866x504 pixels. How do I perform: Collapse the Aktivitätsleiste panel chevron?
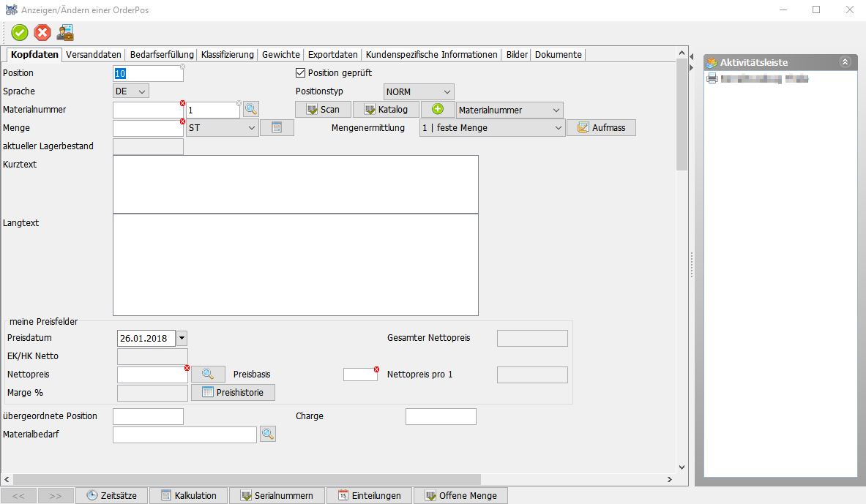tap(845, 62)
